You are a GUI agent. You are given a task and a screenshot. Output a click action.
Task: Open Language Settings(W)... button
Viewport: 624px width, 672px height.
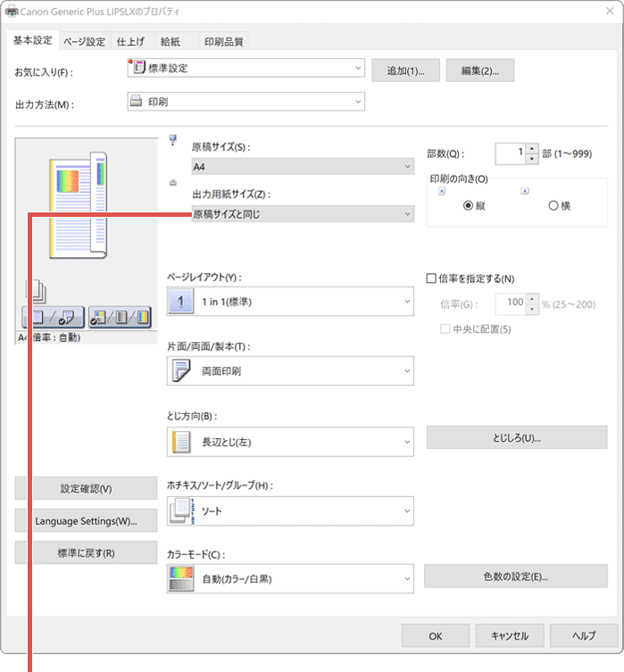click(86, 520)
